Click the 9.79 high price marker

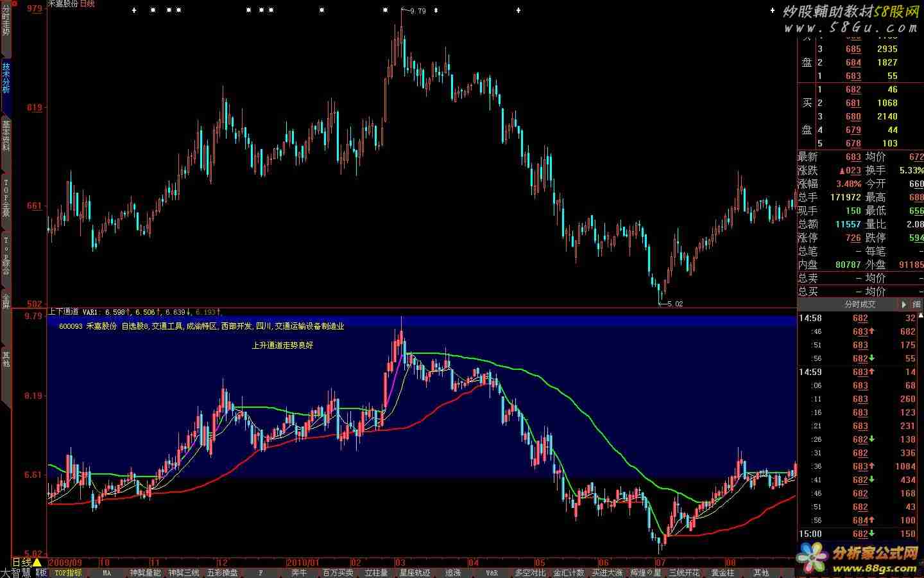(x=418, y=11)
